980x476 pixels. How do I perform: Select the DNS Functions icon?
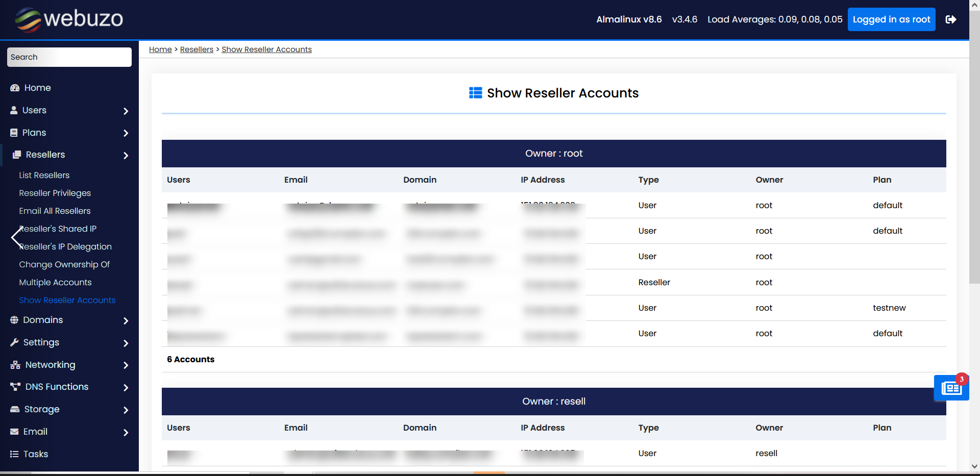click(14, 387)
